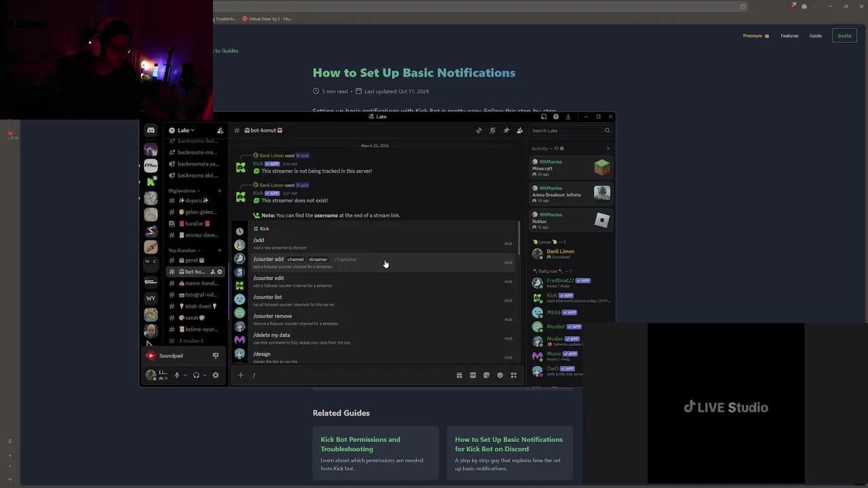Collapse the Yazı Kanalları category
868x488 pixels.
pos(184,250)
